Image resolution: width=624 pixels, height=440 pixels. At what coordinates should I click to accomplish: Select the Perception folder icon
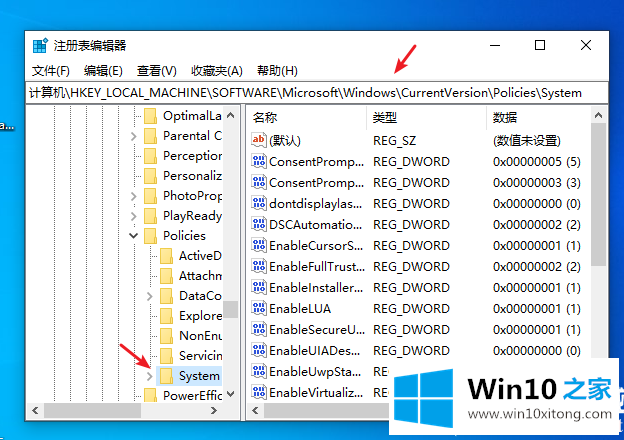[150, 156]
